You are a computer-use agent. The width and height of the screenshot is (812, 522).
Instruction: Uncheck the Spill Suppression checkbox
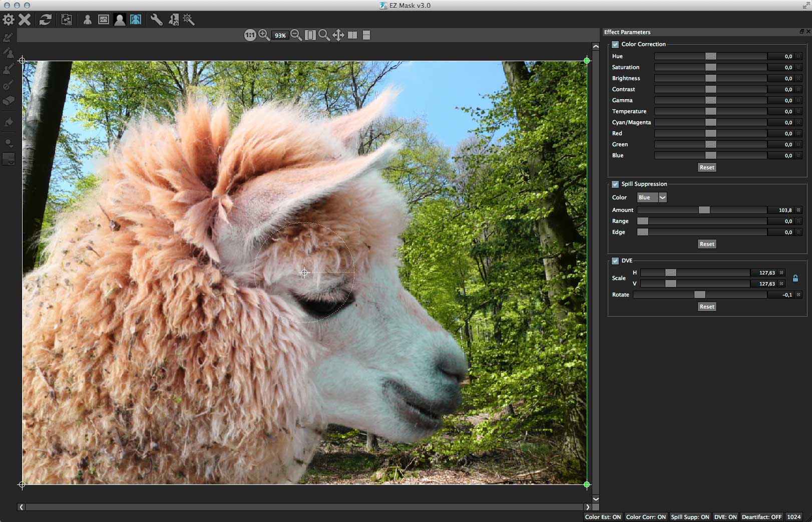click(x=615, y=184)
